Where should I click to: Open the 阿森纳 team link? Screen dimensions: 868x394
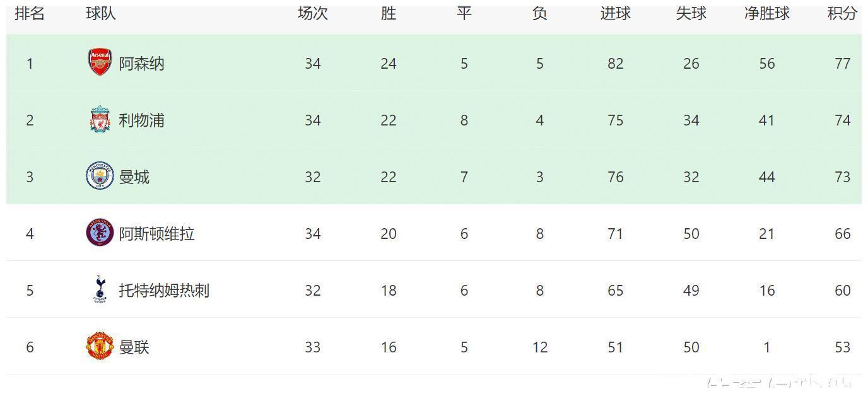141,64
